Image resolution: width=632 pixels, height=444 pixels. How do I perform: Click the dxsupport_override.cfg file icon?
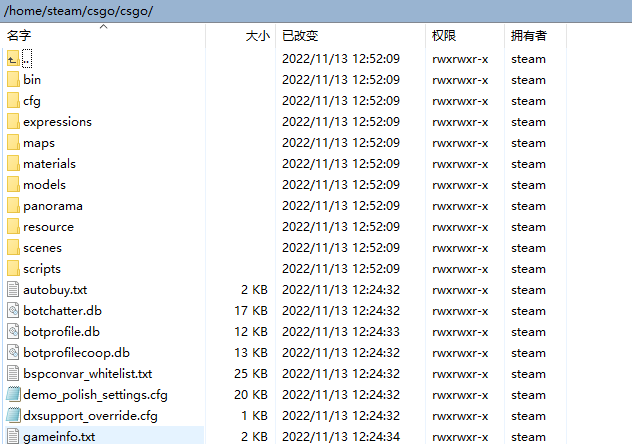(x=13, y=415)
